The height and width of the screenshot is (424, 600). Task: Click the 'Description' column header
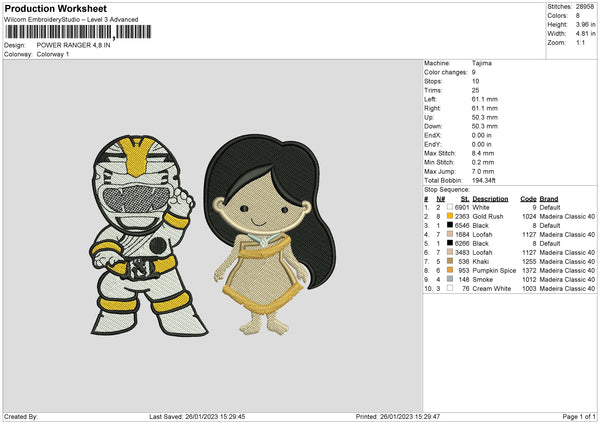click(x=490, y=199)
